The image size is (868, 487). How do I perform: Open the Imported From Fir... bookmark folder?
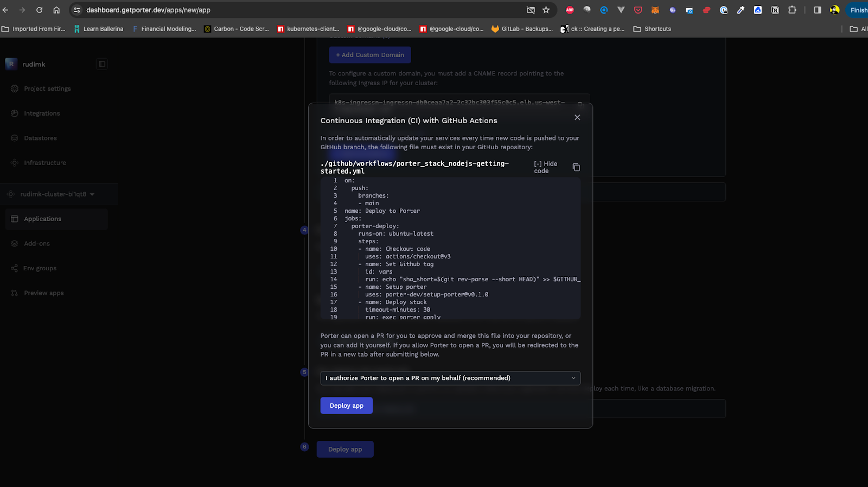click(34, 29)
